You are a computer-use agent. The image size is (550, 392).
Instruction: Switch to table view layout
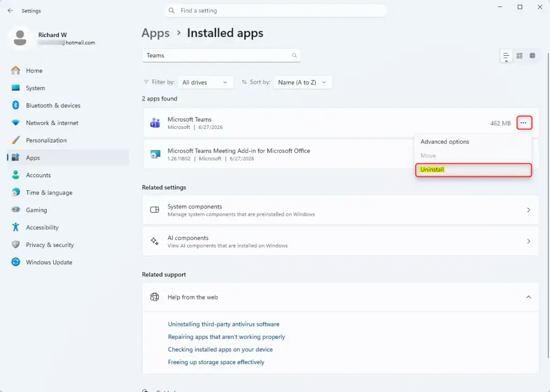[532, 56]
